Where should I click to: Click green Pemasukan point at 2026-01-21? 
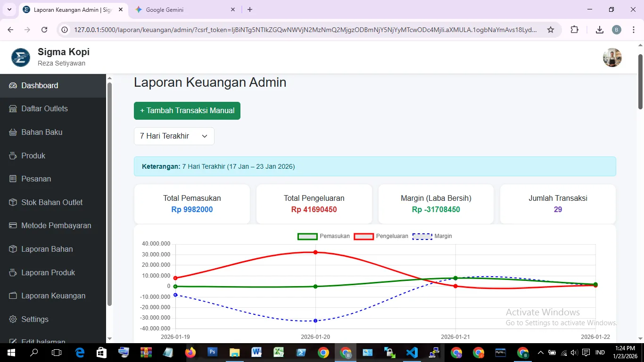pos(455,278)
